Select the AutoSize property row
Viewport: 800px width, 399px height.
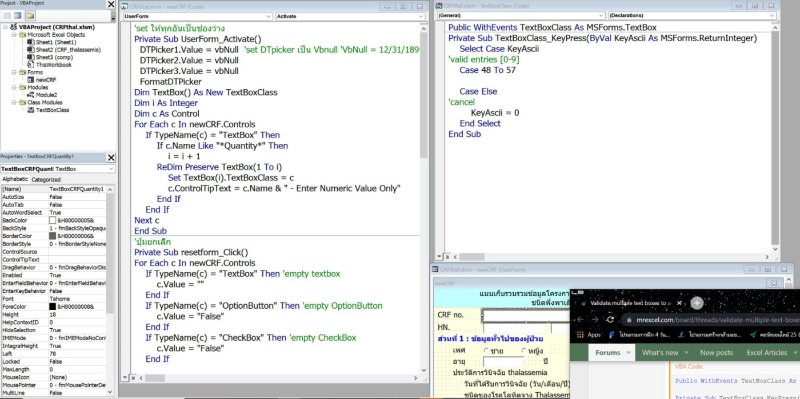tap(54, 197)
